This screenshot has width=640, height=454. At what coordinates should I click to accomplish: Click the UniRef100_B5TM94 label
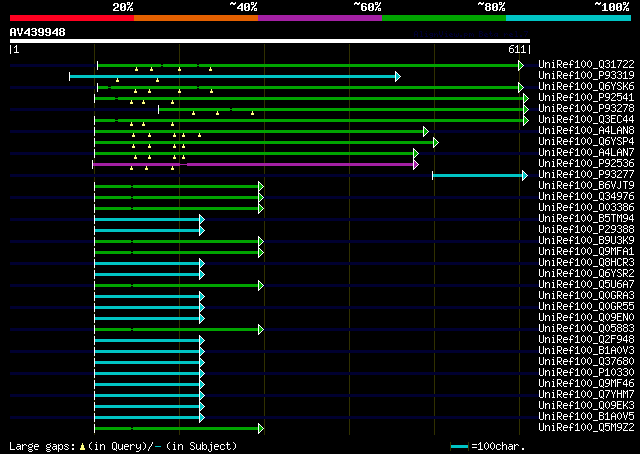(586, 218)
